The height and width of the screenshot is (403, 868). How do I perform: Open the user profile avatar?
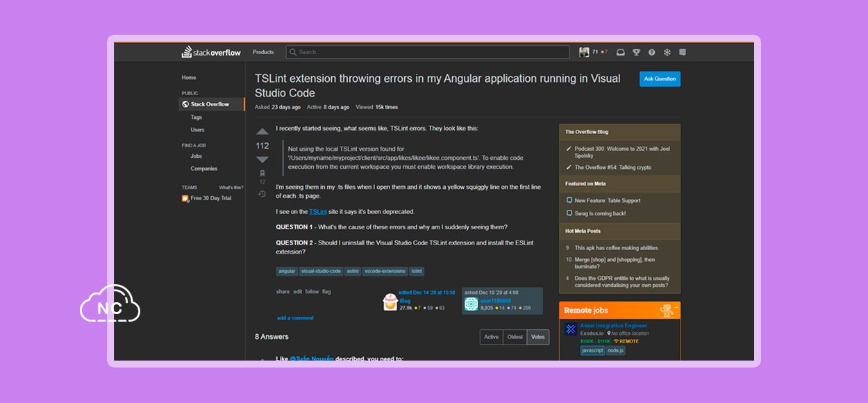[x=584, y=52]
